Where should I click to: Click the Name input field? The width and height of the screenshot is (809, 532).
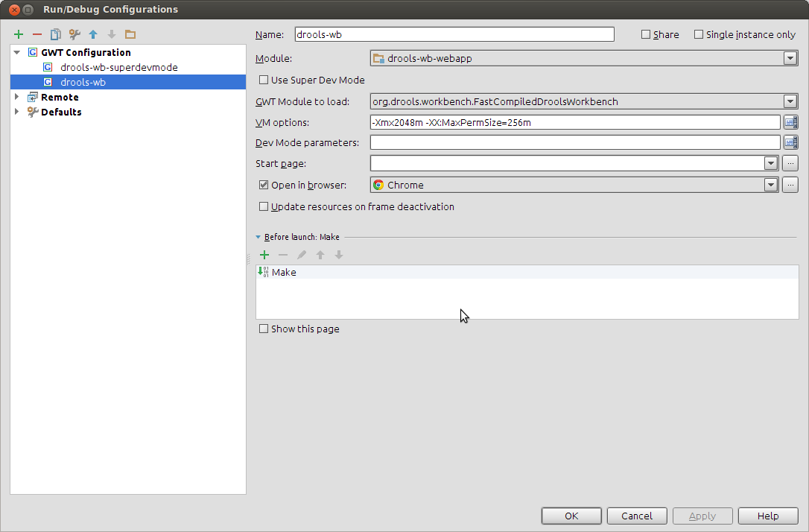pos(454,34)
